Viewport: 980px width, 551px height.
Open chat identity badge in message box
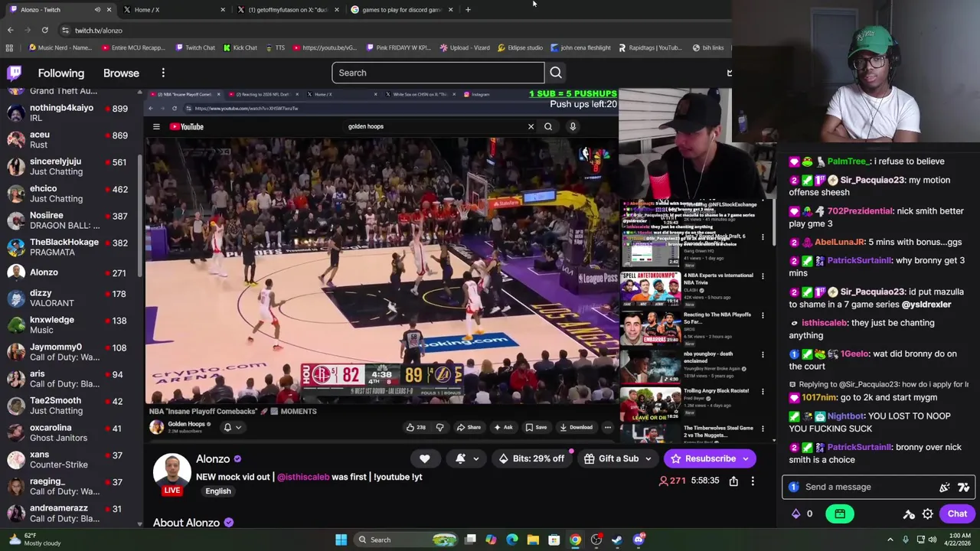tap(794, 487)
